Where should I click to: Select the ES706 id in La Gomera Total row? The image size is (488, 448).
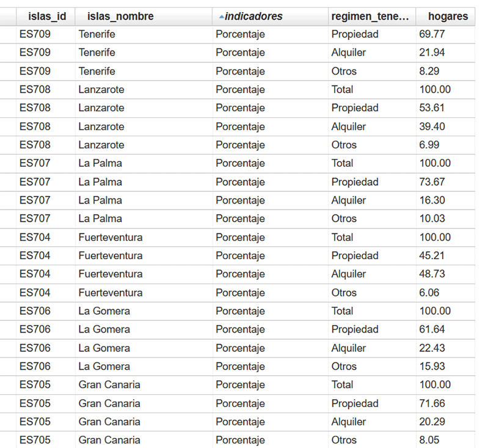pos(35,311)
